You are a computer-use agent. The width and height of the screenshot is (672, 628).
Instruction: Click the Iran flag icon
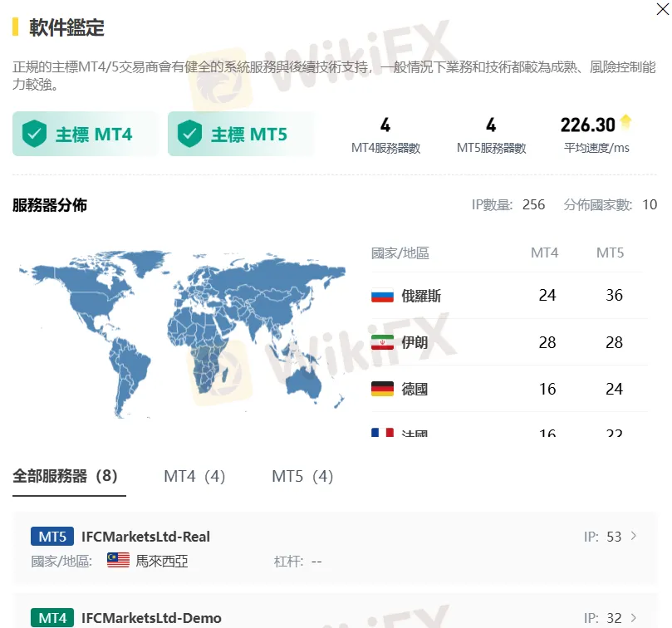tap(382, 342)
